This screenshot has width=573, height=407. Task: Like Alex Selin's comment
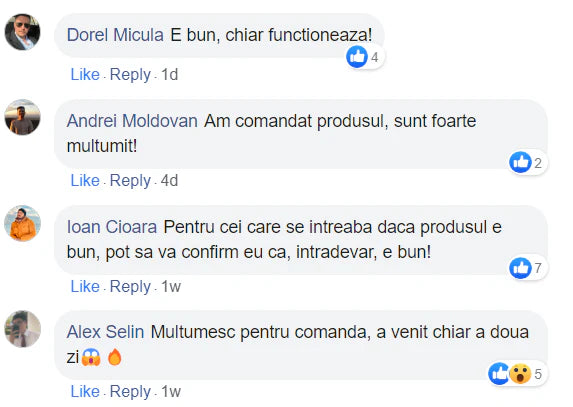(85, 392)
